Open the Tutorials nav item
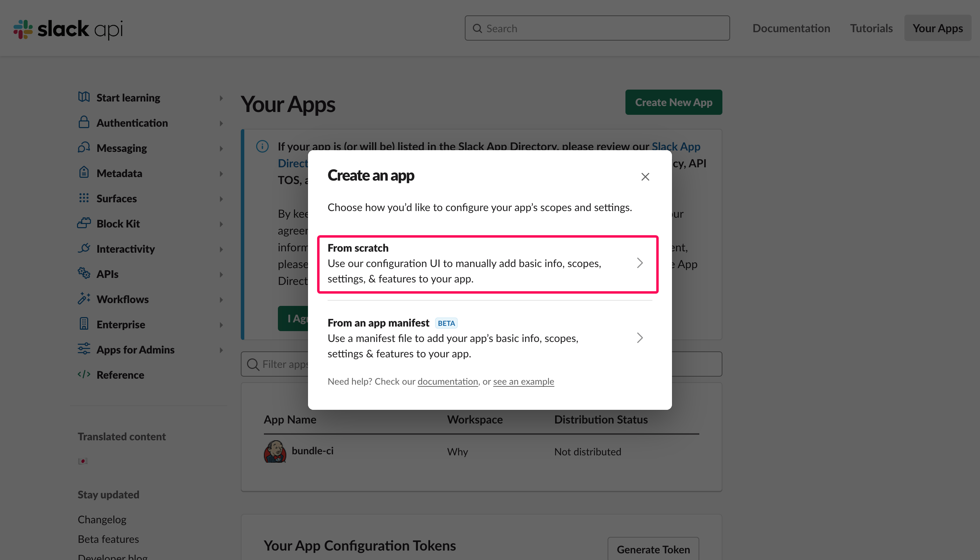 871,28
